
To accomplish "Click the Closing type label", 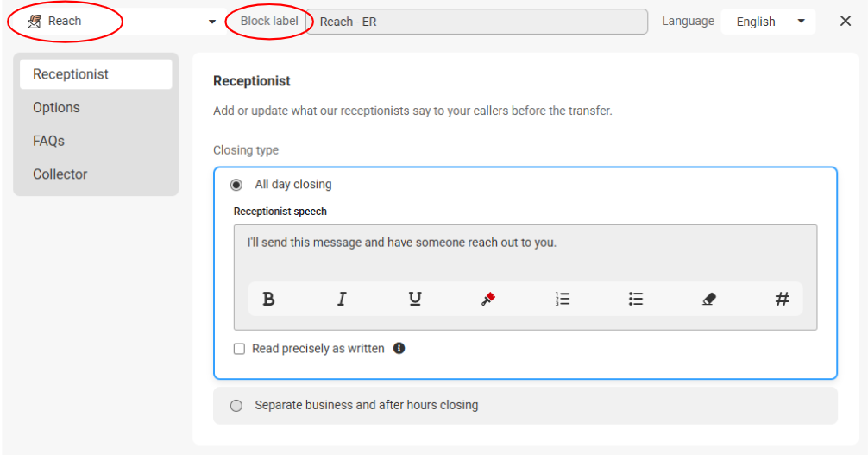I will point(246,150).
